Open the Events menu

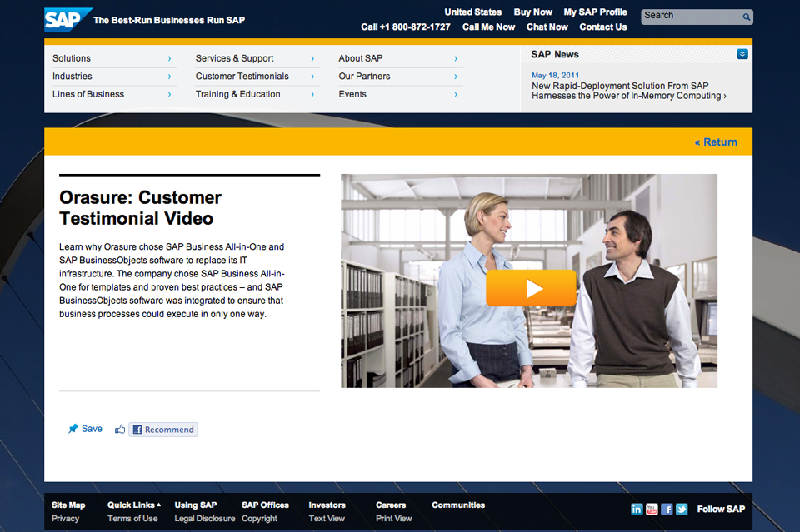[352, 94]
